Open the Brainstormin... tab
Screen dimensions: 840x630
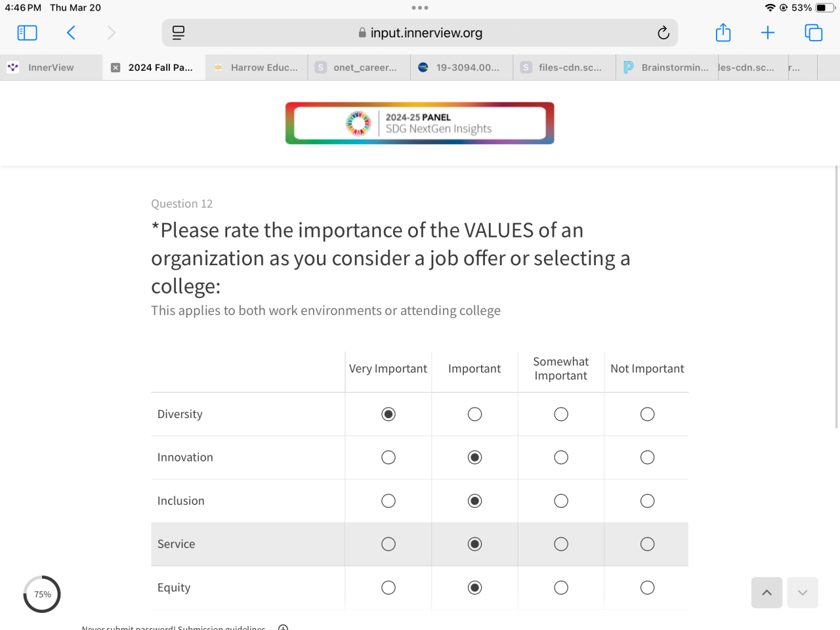(675, 68)
